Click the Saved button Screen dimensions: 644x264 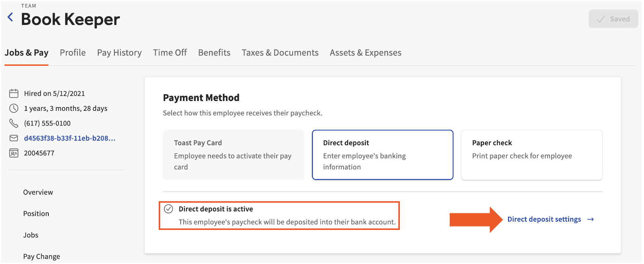pos(613,19)
